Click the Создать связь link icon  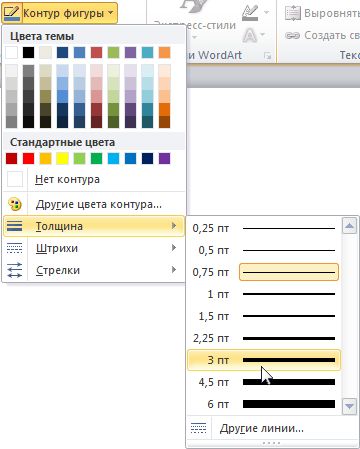tap(293, 35)
